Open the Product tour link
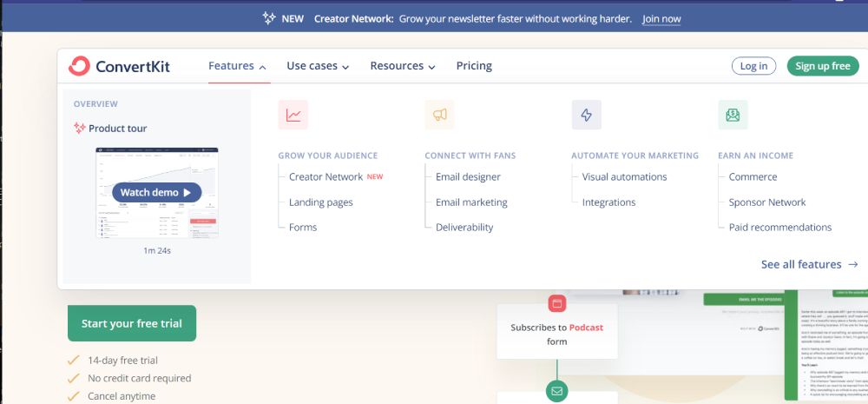Screen dimensions: 868x404 117,128
